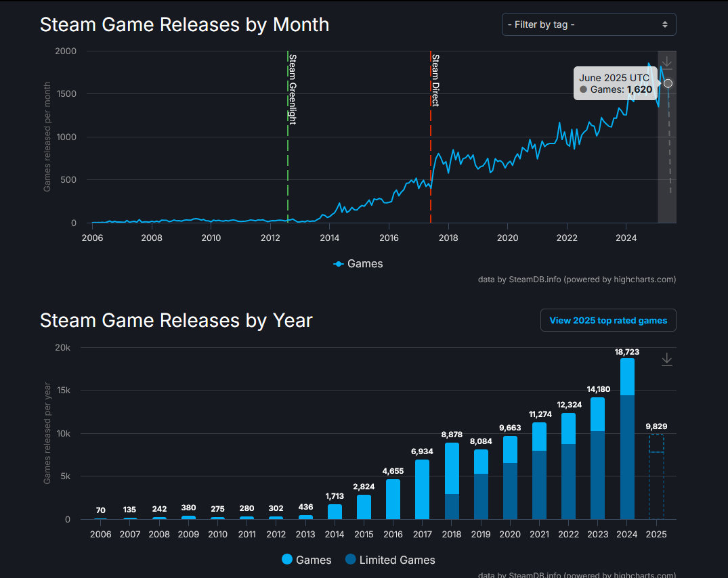Toggle the Games series in monthly chart legend
Screen dimensions: 728x578
click(x=358, y=264)
